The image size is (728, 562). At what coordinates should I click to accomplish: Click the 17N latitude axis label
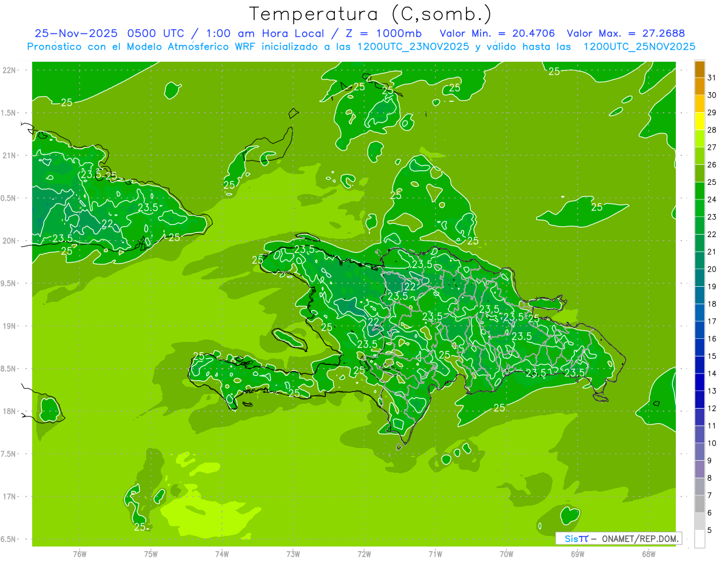(10, 497)
